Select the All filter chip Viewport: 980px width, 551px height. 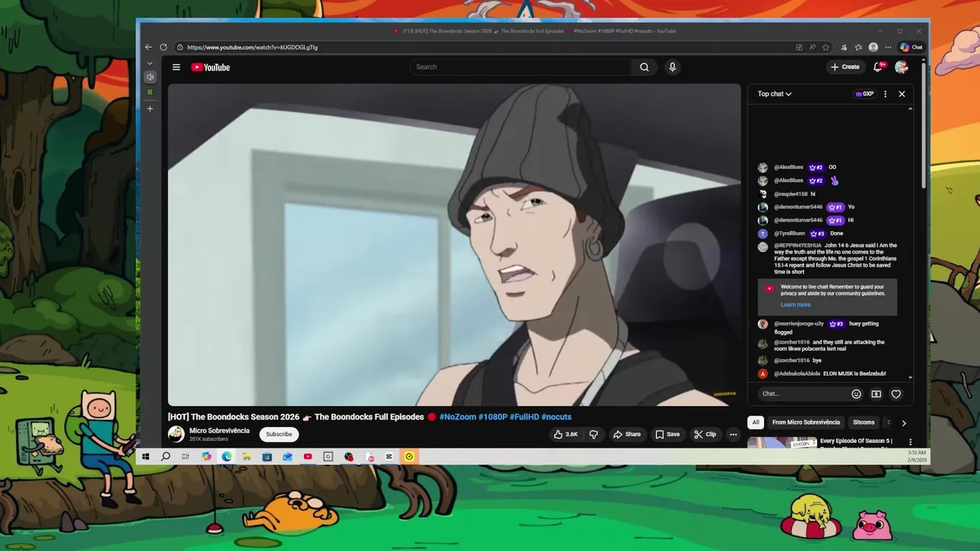click(756, 422)
